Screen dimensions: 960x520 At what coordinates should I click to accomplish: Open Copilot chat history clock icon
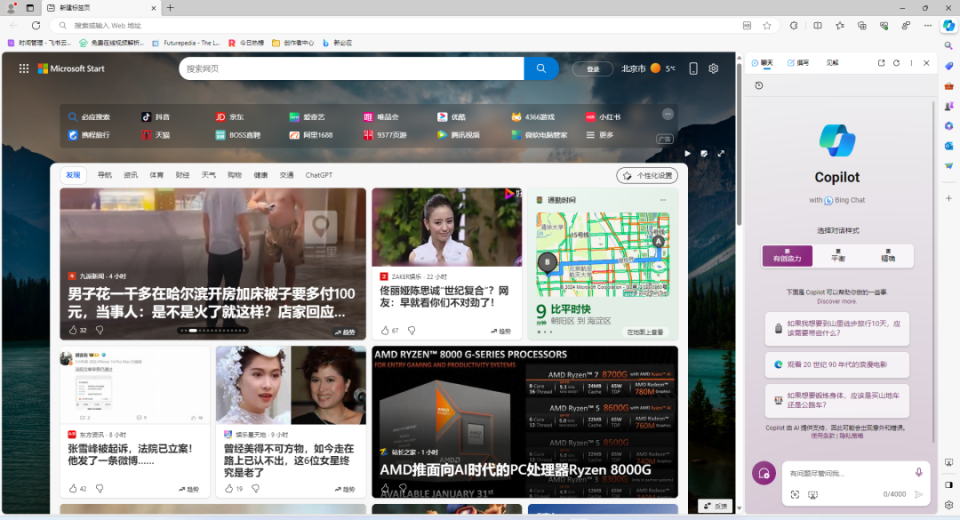pos(759,86)
